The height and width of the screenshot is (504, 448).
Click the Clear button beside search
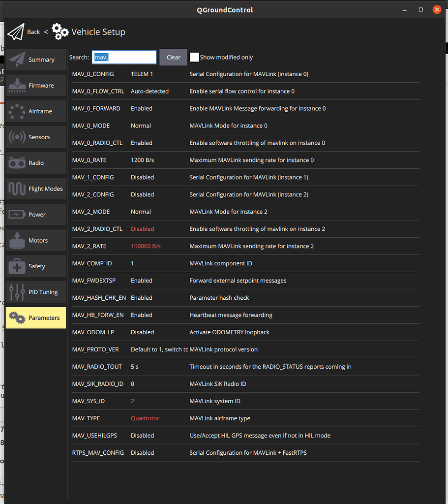173,57
